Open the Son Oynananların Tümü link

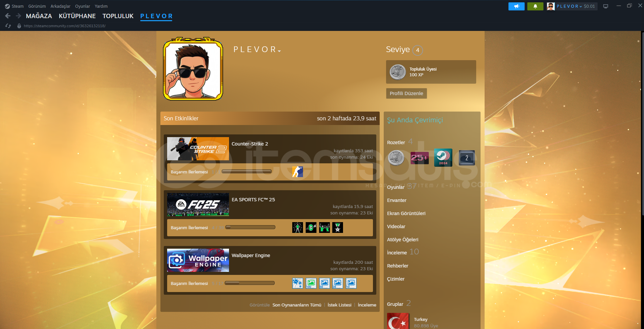297,305
